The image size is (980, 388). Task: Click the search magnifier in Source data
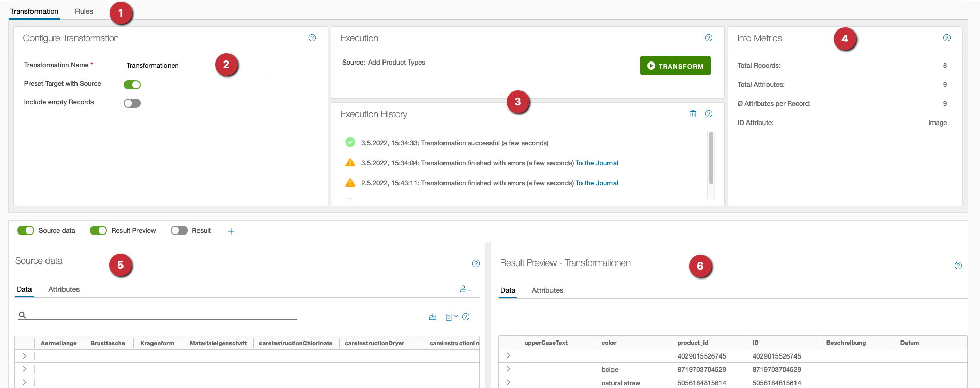22,315
